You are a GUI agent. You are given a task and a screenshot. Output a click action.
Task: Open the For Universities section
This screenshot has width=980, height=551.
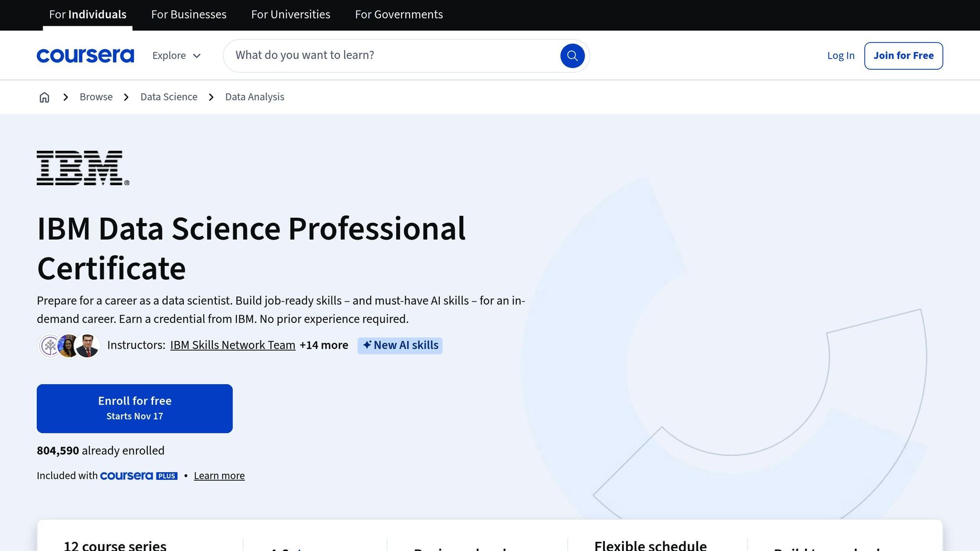pos(290,14)
